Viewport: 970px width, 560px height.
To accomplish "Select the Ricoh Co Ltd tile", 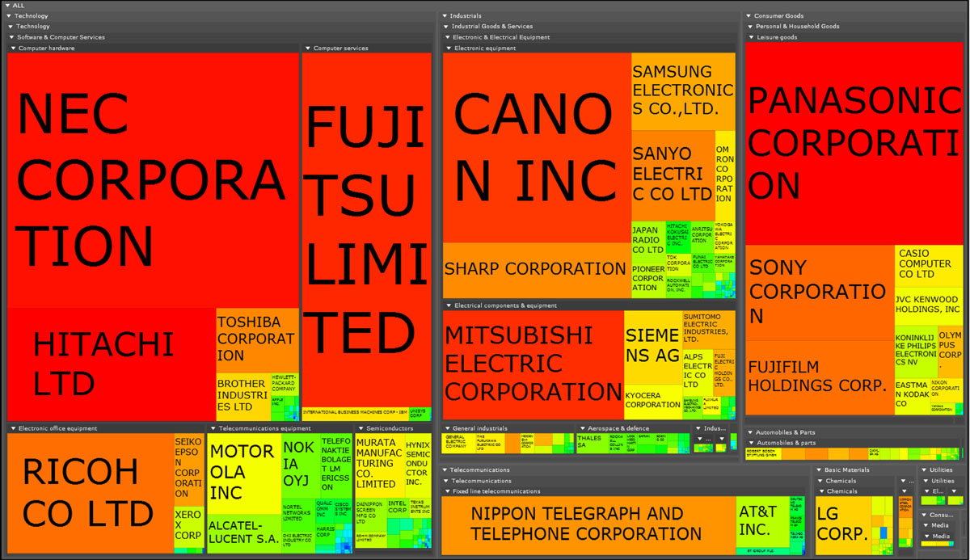I will (x=89, y=493).
